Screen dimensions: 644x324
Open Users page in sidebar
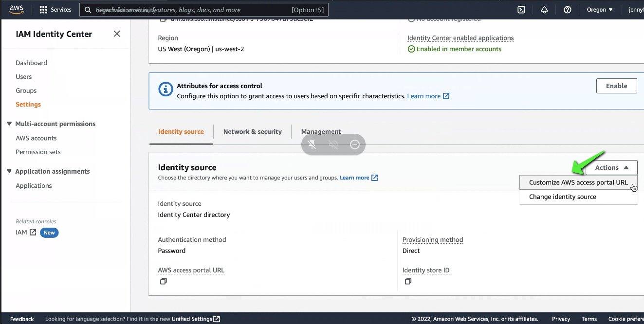(x=24, y=76)
